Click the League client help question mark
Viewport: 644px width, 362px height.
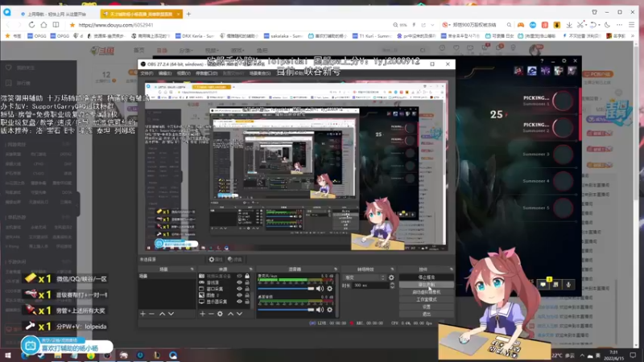(542, 61)
